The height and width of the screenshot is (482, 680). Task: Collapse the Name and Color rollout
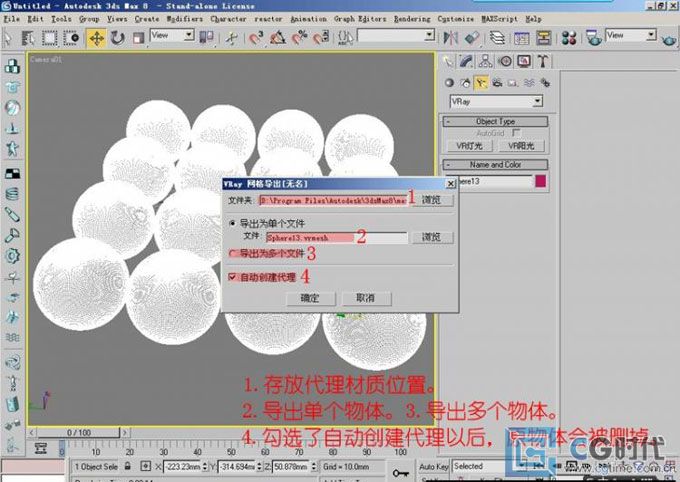495,165
